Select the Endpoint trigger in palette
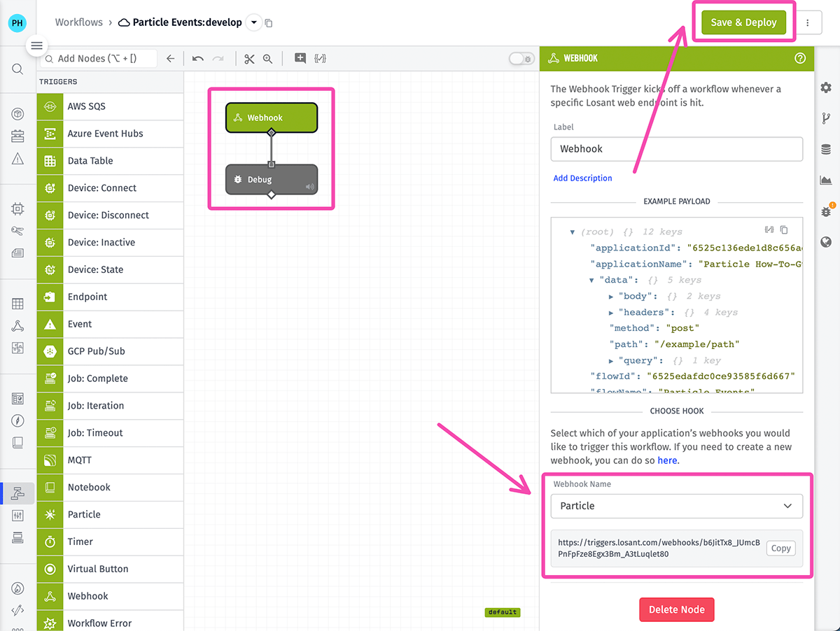840x631 pixels. (x=110, y=297)
